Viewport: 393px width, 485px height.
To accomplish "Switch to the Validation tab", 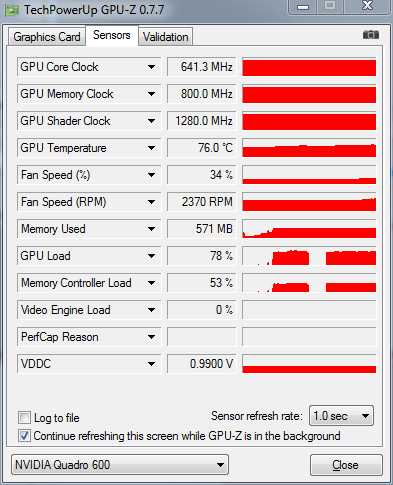I will coord(165,37).
